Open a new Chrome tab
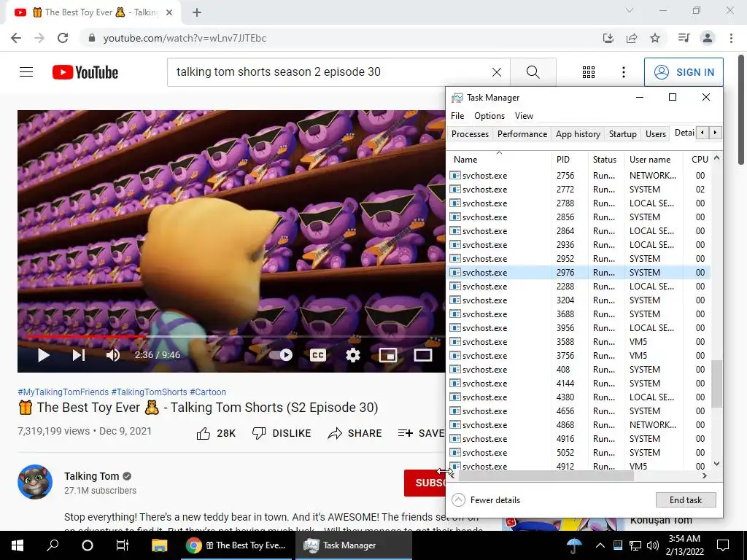This screenshot has width=747, height=560. point(197,12)
